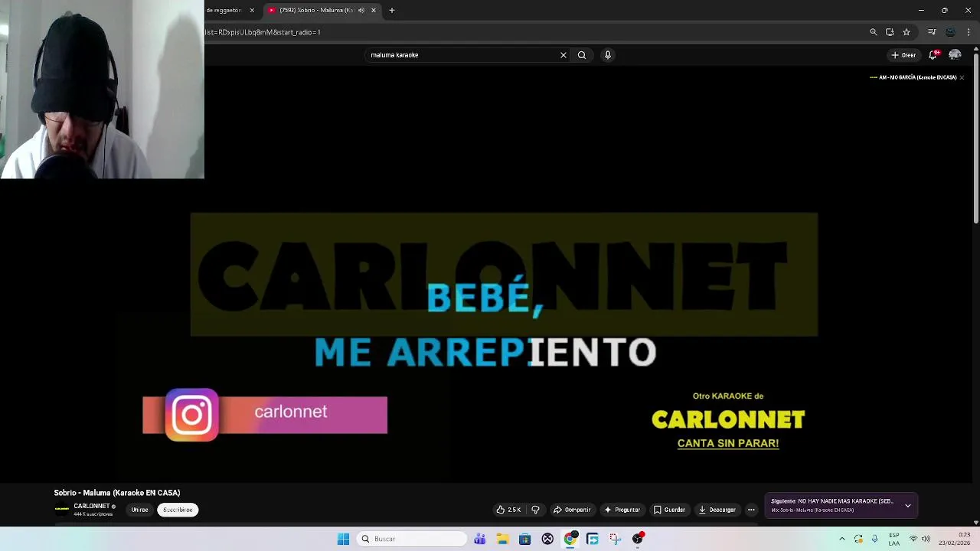980x551 pixels.
Task: Click the Preguntar button
Action: (x=622, y=510)
